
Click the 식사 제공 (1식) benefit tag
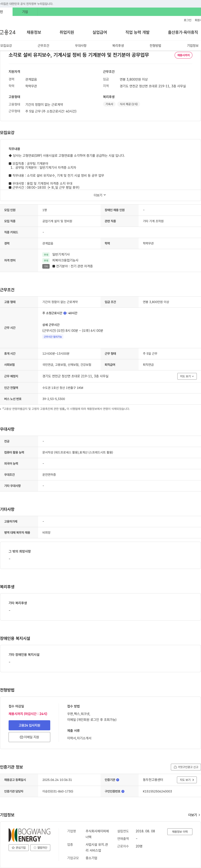point(129,104)
